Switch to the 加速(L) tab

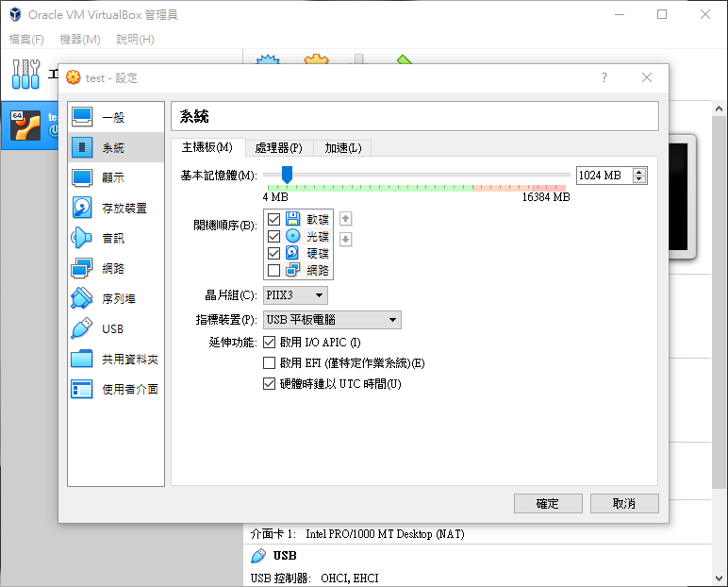[x=342, y=148]
